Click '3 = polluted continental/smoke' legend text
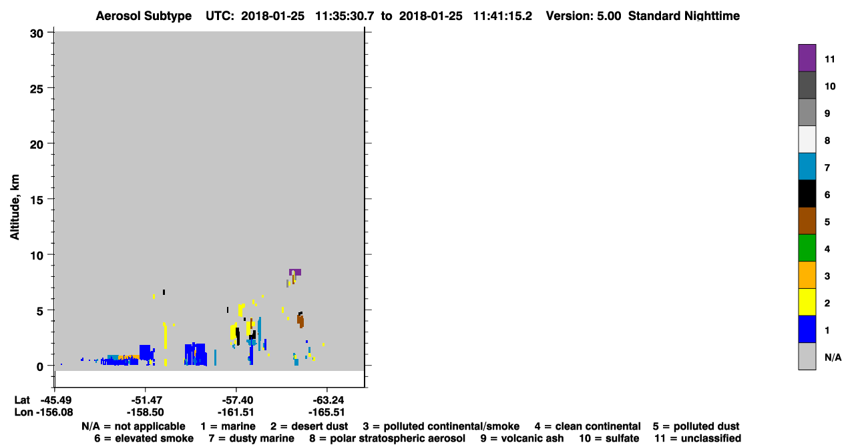 tap(441, 426)
